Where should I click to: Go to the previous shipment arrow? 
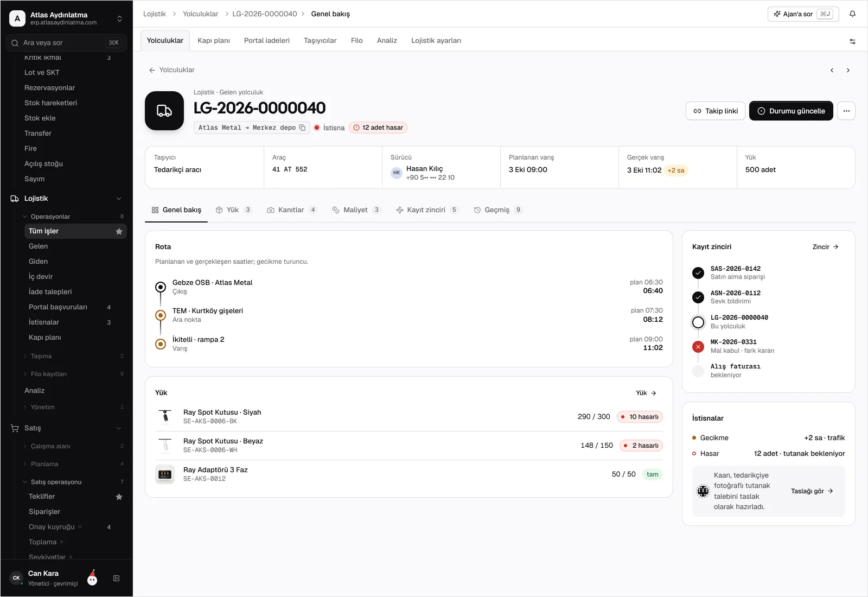point(832,70)
